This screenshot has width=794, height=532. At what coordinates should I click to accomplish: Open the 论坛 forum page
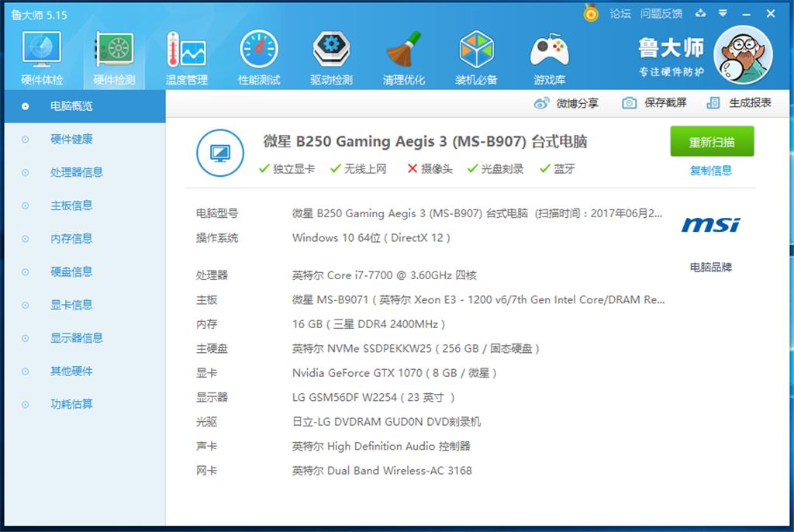coord(621,13)
